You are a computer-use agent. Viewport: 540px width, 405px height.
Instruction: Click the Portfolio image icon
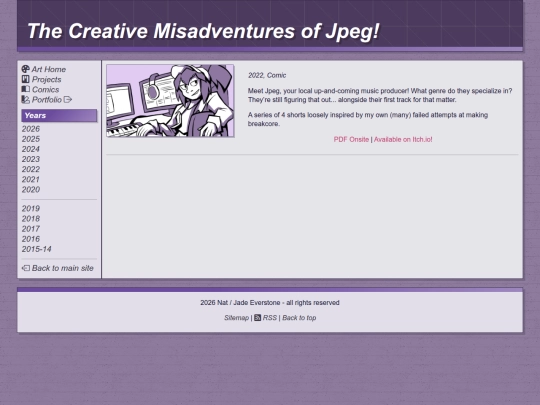(x=25, y=100)
